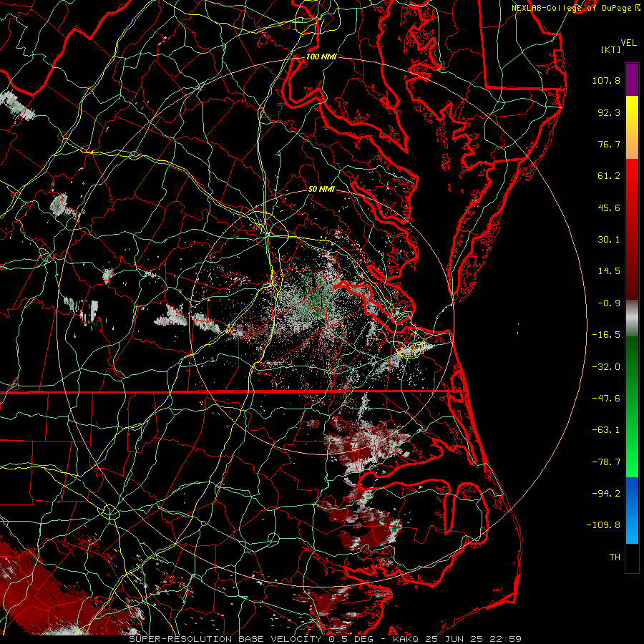Click the blue segment of velocity color bar
Image resolution: width=644 pixels, height=644 pixels.
632,510
